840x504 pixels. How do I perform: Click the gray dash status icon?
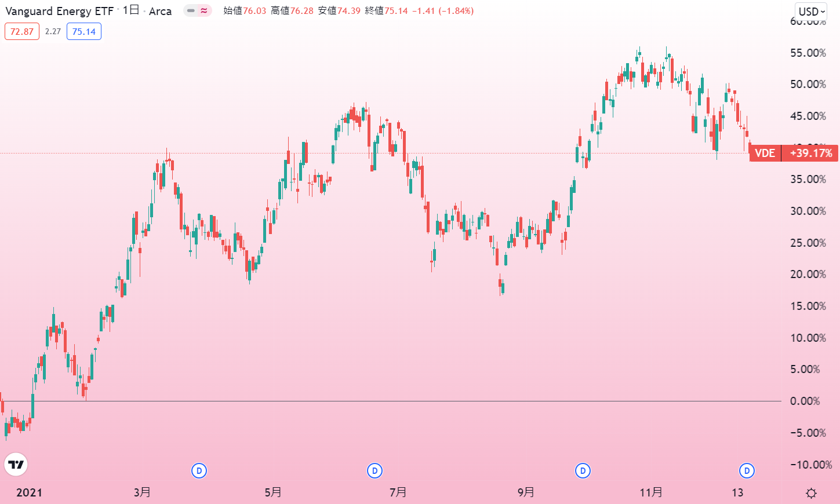[191, 10]
